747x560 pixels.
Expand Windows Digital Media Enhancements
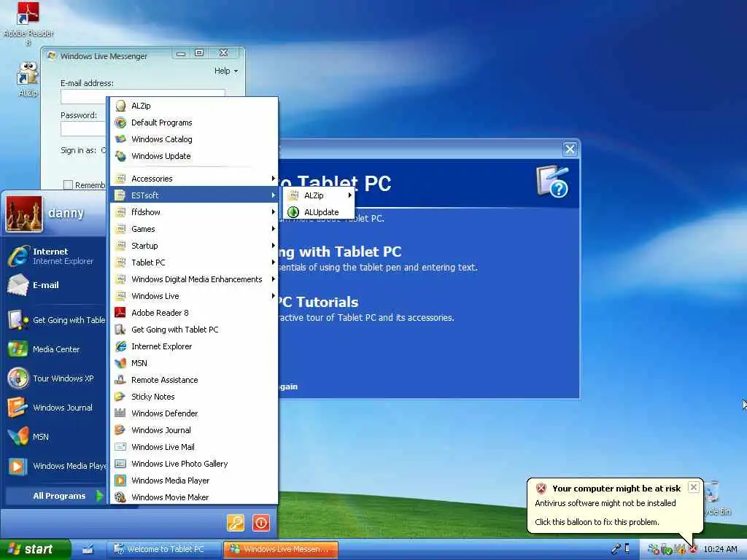click(193, 279)
